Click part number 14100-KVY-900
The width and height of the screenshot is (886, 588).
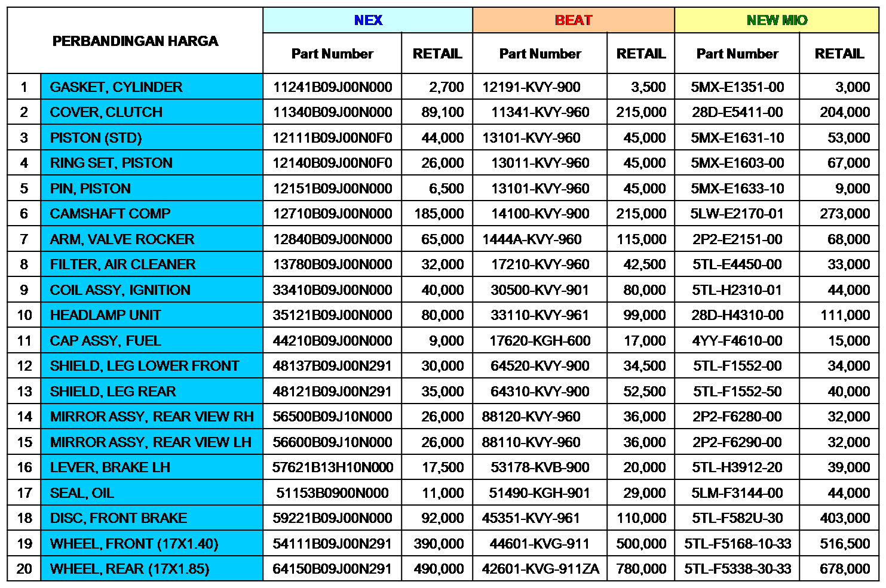[x=540, y=214]
